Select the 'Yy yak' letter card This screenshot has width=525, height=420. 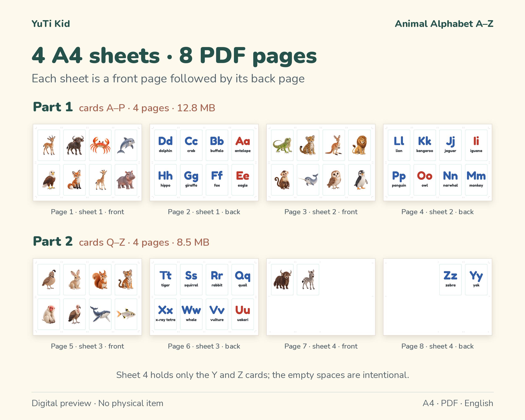click(x=476, y=280)
